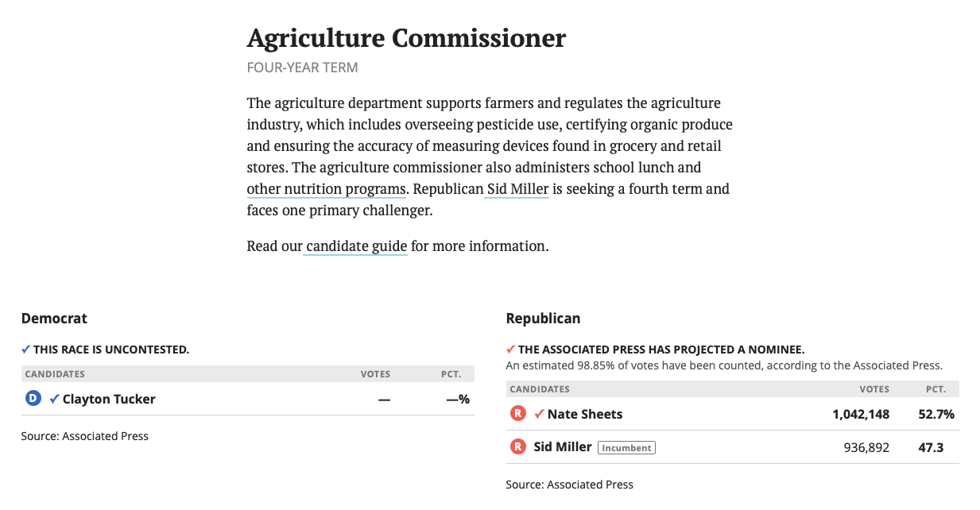Click the Republican section heading

click(543, 319)
